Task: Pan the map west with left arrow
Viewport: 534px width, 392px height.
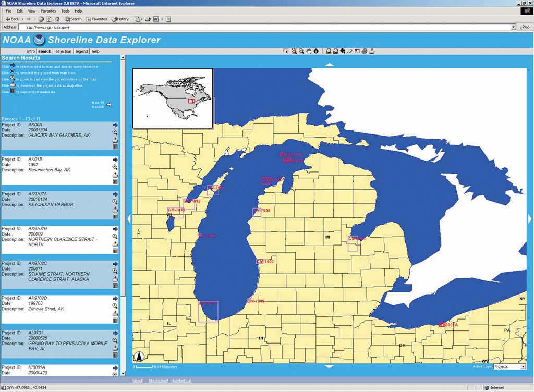Action: tap(129, 219)
